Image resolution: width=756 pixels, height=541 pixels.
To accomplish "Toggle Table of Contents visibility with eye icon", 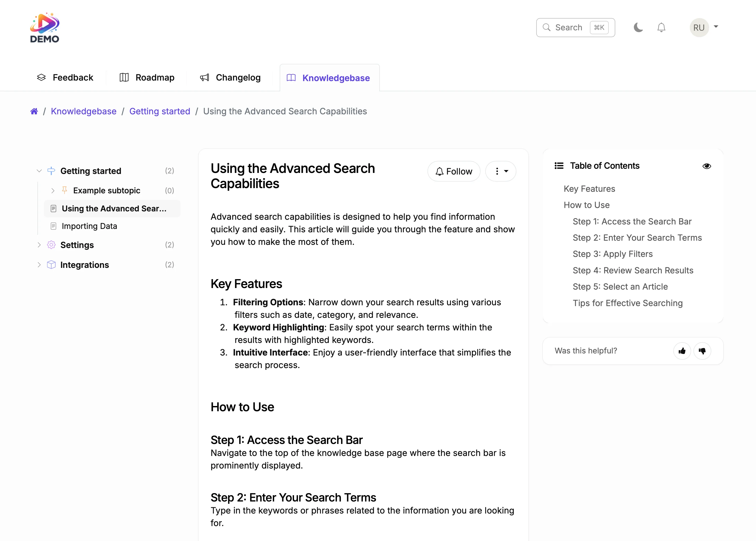I will [x=707, y=166].
